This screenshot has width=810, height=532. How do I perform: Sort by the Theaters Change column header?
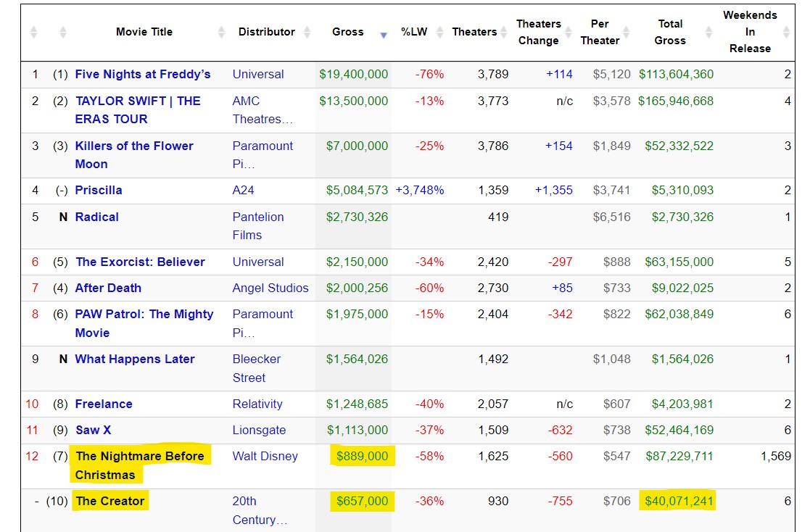(538, 32)
